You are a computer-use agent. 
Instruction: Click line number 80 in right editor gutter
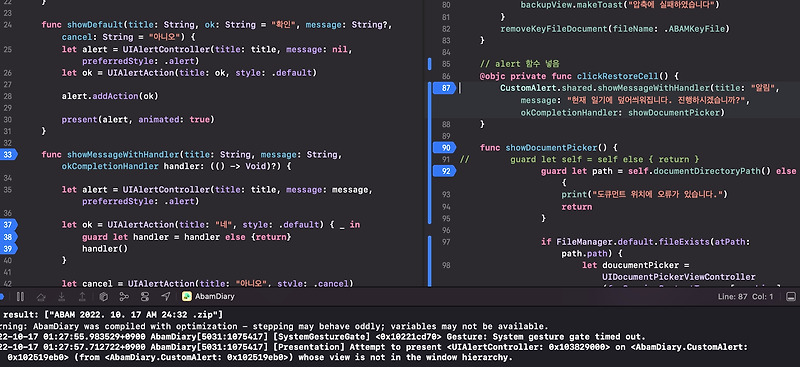[446, 5]
